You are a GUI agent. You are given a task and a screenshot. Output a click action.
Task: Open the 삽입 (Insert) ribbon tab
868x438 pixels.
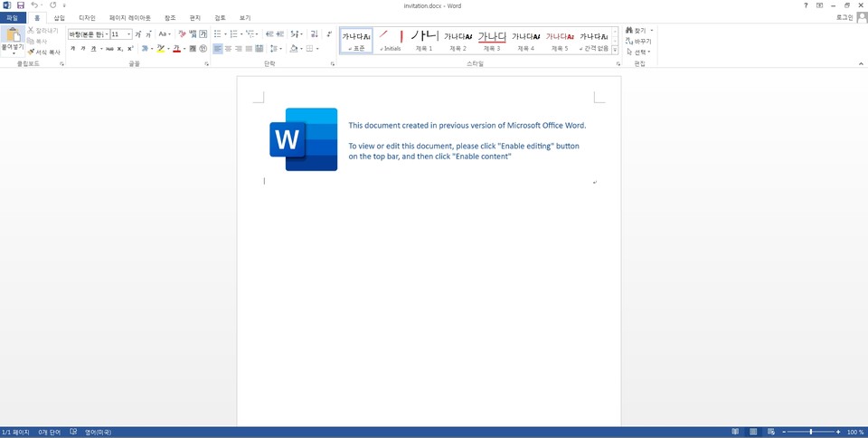(x=59, y=17)
